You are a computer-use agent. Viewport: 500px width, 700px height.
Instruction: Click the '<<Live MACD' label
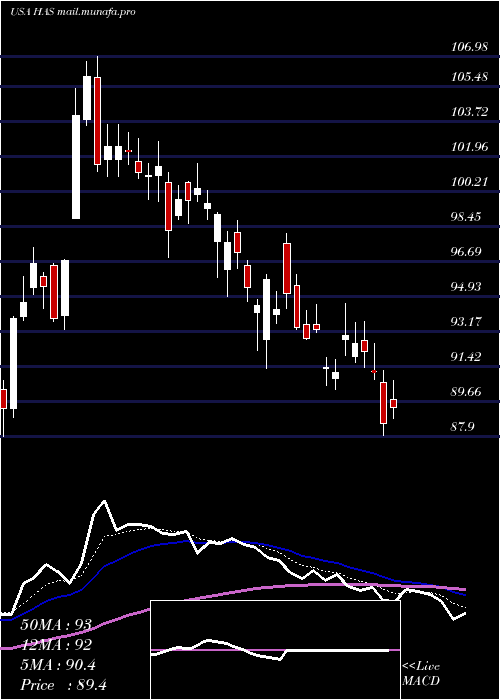coord(421,673)
